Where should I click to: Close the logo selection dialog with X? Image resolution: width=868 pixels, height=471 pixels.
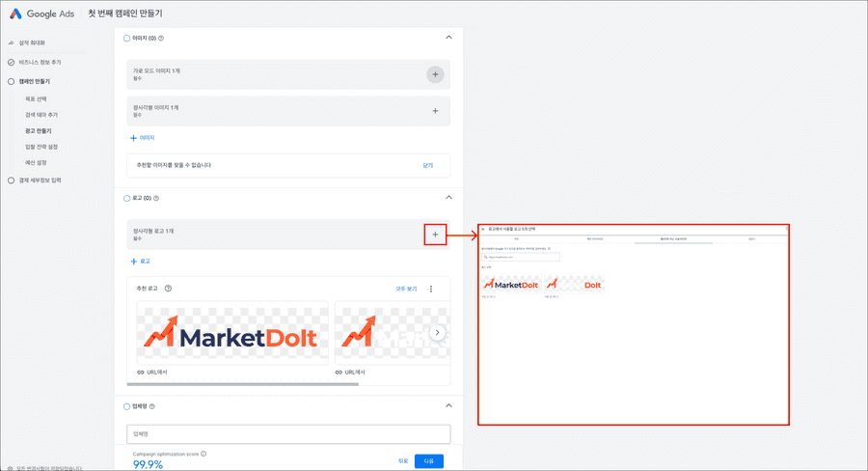(483, 229)
